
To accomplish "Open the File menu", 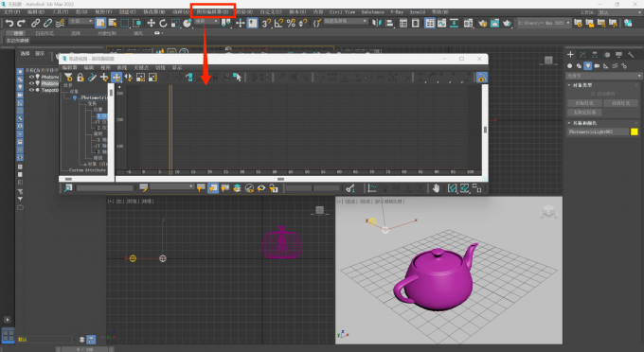I will 11,12.
